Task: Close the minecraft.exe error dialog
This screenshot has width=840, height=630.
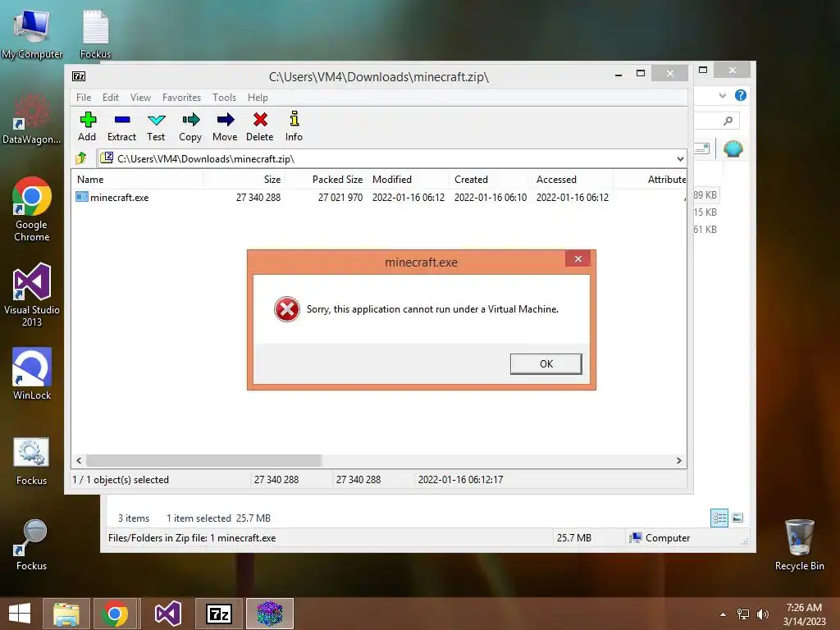Action: coord(578,258)
